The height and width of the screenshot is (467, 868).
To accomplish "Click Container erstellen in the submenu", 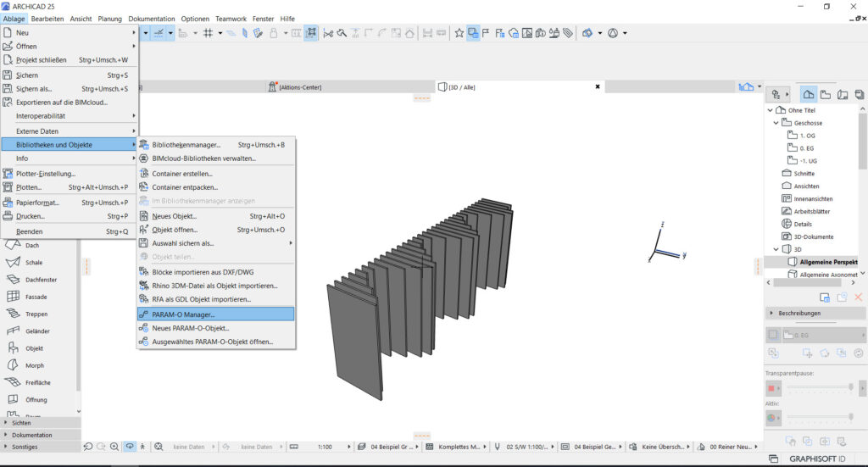I will click(x=215, y=173).
